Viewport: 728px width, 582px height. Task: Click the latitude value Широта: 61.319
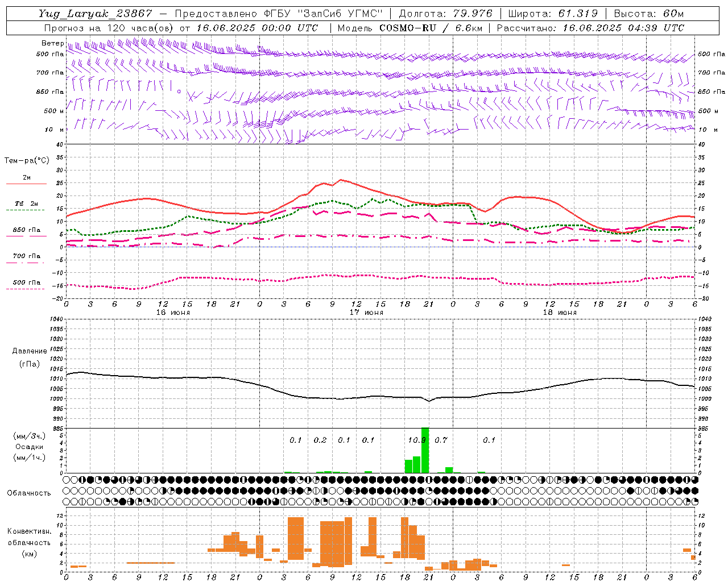[x=552, y=14]
